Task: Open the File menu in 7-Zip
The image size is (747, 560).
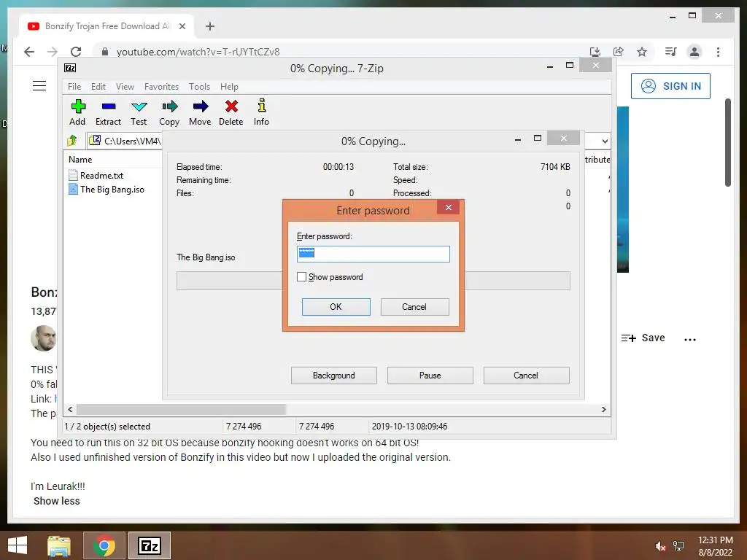Action: [74, 87]
